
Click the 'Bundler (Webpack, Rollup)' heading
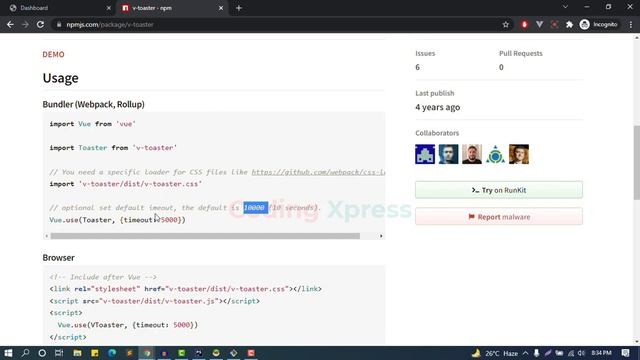coord(93,104)
